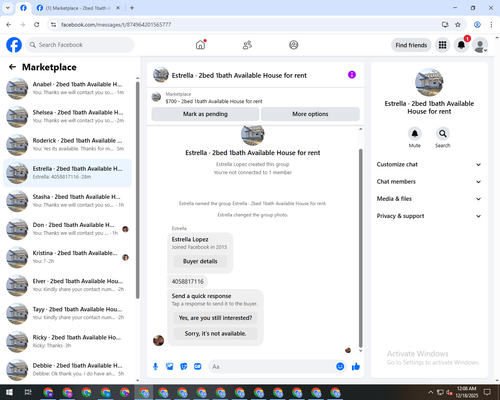The image size is (500, 400).
Task: Open the taskbar clock showing 12:08 AM
Action: pos(467,392)
